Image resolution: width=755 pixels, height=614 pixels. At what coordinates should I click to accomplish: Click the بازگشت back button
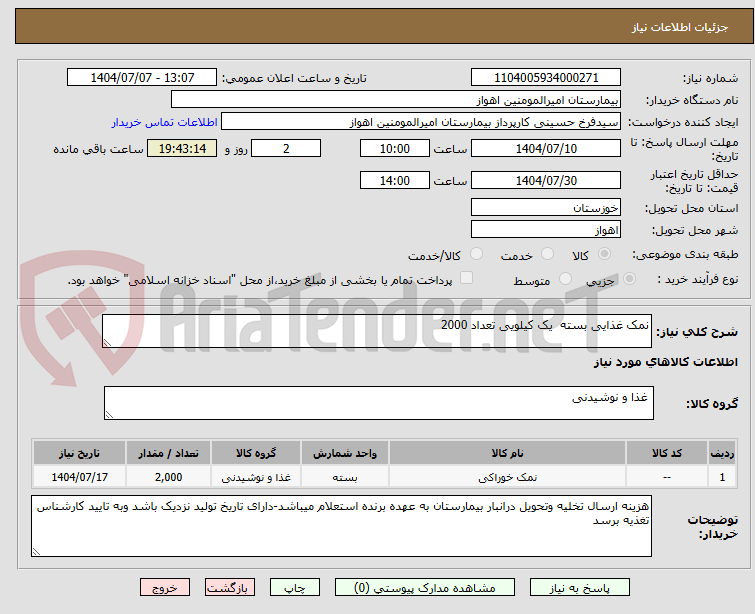tap(230, 588)
